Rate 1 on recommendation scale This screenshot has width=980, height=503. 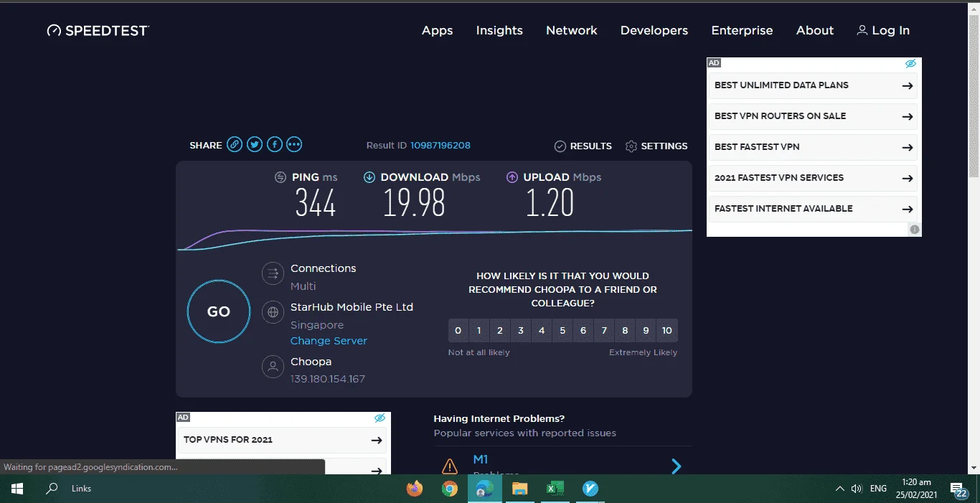coord(479,331)
